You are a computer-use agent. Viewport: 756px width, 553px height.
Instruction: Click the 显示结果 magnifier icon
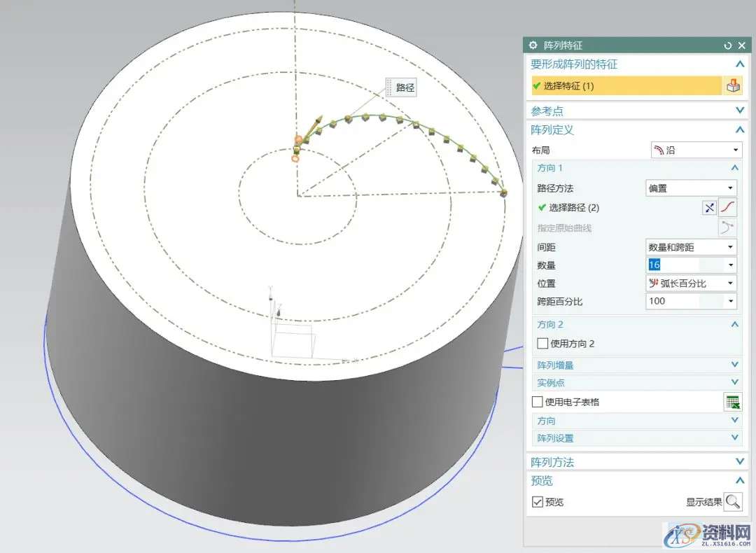[733, 502]
